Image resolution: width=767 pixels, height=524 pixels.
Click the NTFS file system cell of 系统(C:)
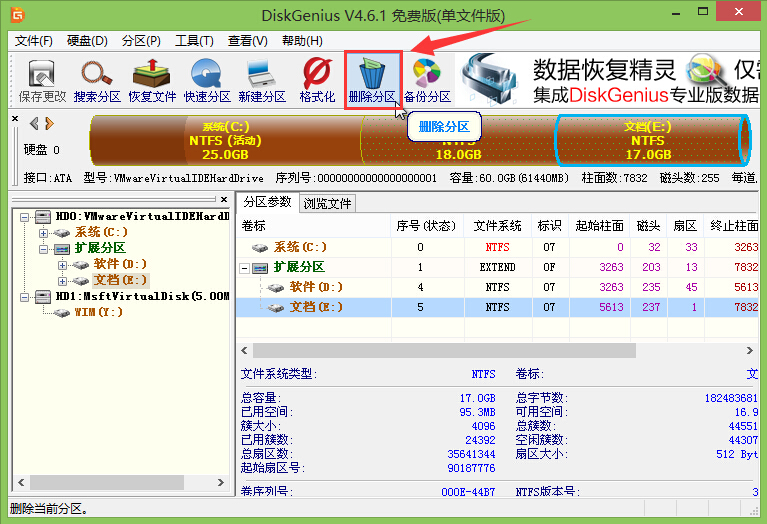497,248
